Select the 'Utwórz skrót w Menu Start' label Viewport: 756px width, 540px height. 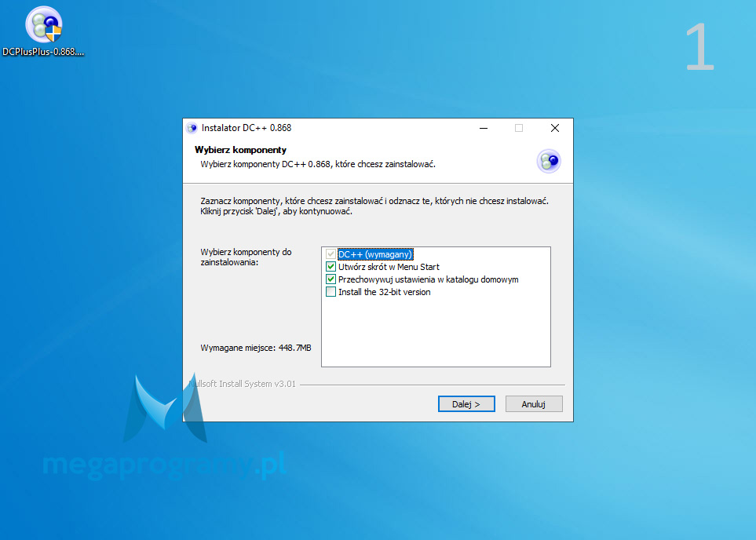click(389, 267)
